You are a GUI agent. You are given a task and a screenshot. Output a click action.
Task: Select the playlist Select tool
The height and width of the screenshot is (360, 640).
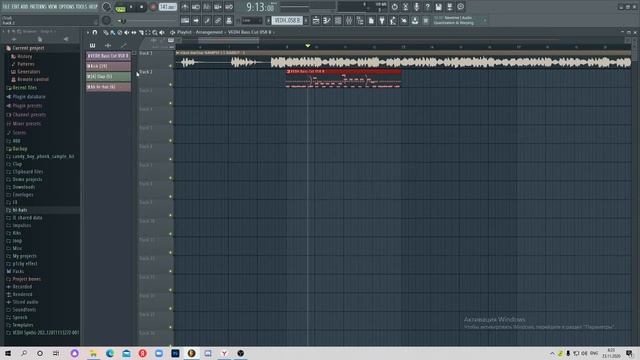(x=148, y=32)
